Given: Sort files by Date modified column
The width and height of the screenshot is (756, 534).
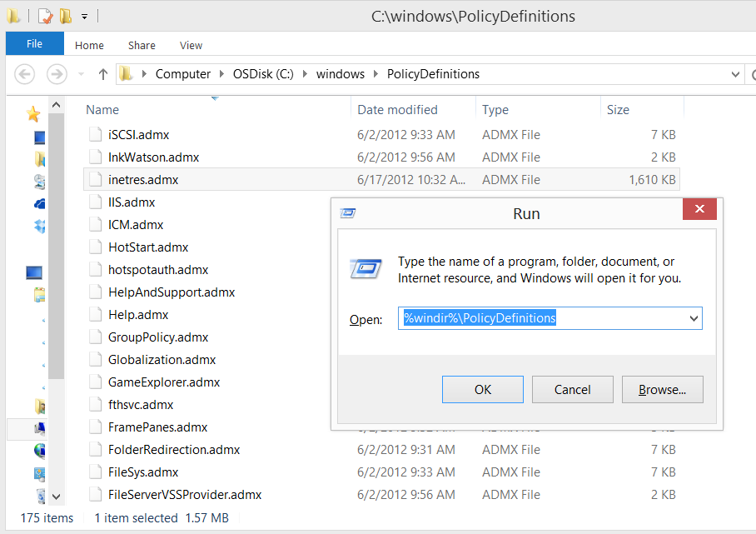Looking at the screenshot, I should 397,110.
